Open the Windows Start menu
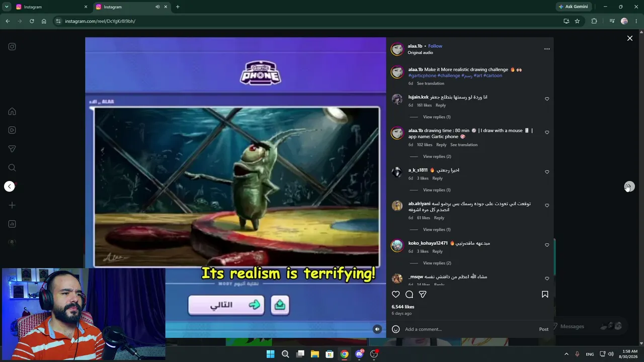The height and width of the screenshot is (362, 644). pos(270,354)
